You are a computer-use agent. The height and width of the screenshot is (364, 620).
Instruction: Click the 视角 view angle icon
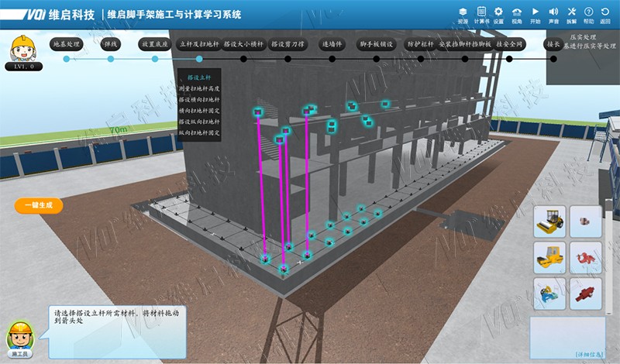click(517, 15)
